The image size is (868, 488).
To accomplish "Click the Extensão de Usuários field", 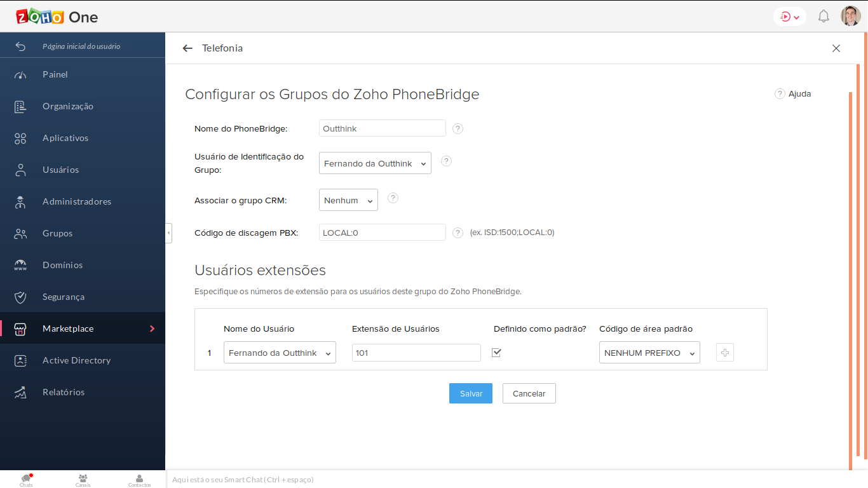I will coord(416,353).
